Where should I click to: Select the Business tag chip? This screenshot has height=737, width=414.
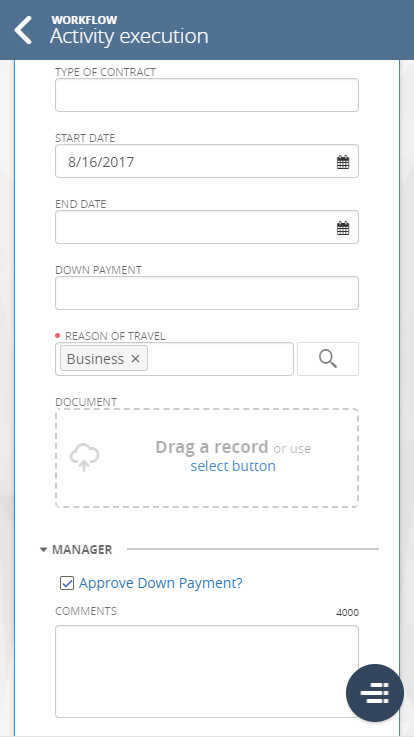point(95,359)
